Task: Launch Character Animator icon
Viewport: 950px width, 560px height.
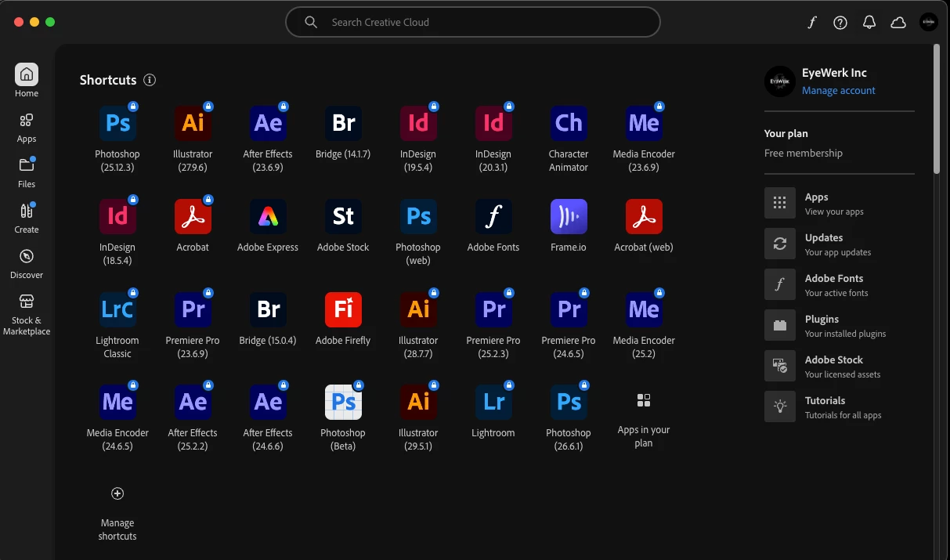Action: [569, 123]
